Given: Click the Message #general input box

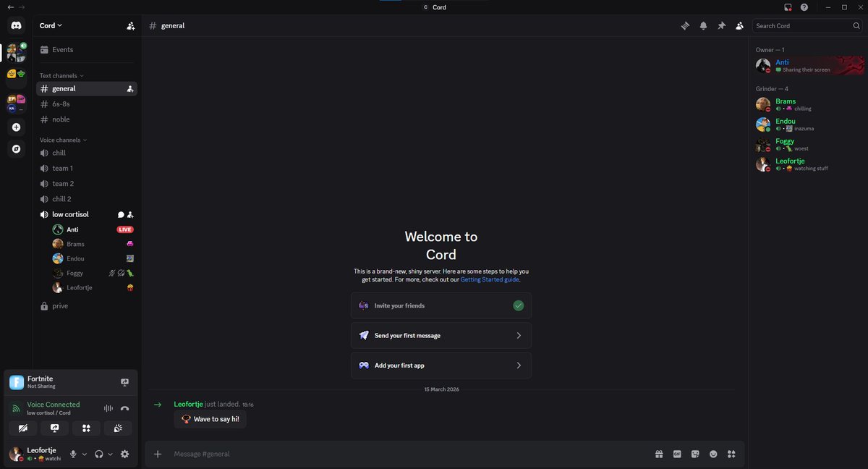Looking at the screenshot, I should click(x=409, y=454).
